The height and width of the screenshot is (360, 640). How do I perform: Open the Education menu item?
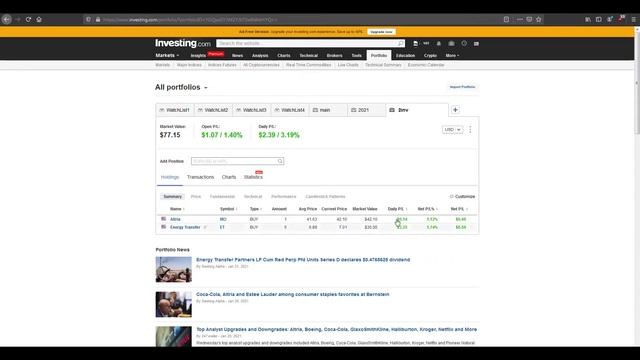405,56
